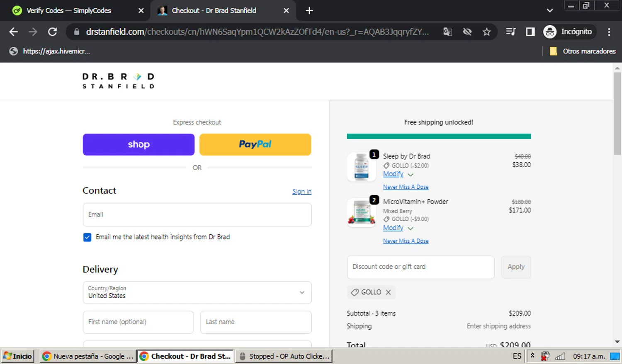Viewport: 622px width, 364px height.
Task: Switch to Nueva pestaña - Google taskbar item
Action: [x=88, y=356]
